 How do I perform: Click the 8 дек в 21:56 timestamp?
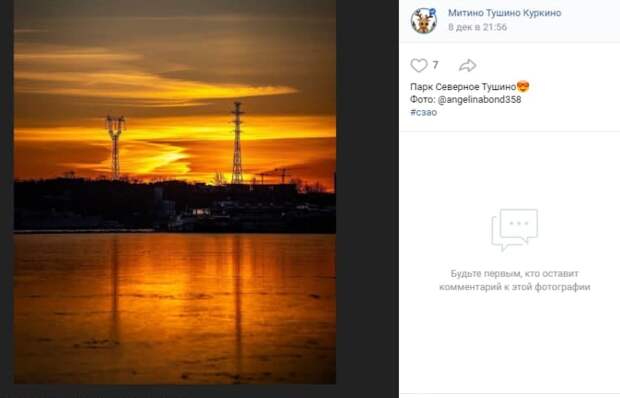point(477,27)
